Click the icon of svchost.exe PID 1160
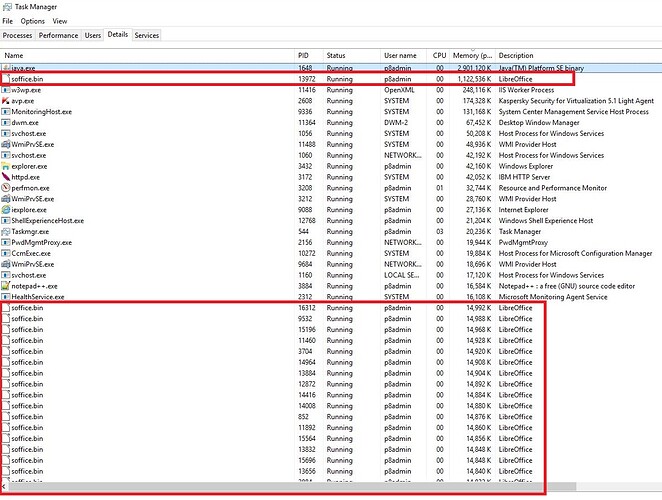Image resolution: width=662 pixels, height=500 pixels. point(5,275)
